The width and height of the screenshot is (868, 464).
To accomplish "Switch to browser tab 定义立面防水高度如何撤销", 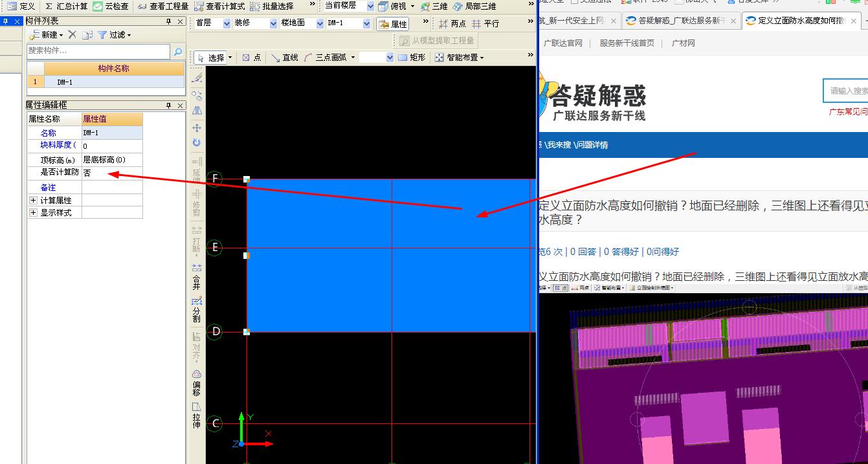I will coord(800,21).
